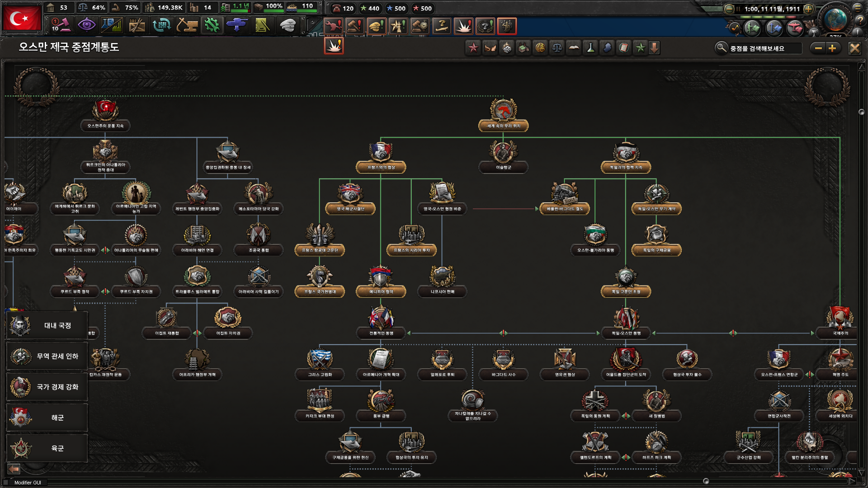
Task: Toggle the factory industry focus filter
Action: [x=524, y=48]
